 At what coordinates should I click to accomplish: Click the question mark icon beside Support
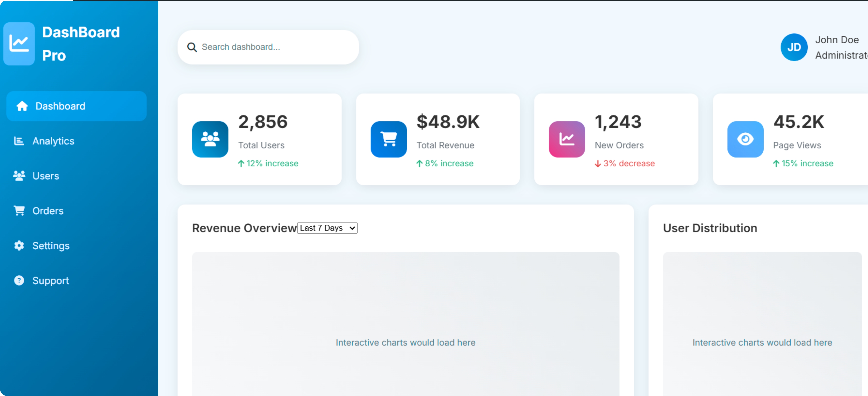tap(19, 280)
